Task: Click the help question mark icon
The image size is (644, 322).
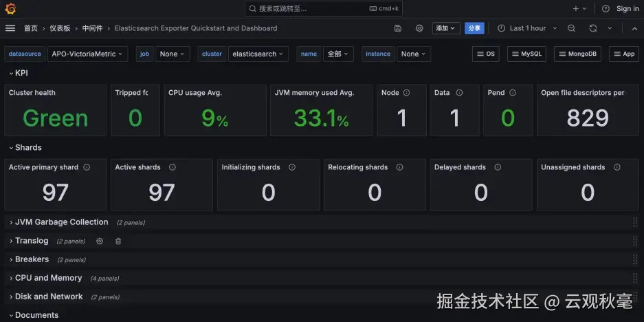Action: pyautogui.click(x=606, y=9)
